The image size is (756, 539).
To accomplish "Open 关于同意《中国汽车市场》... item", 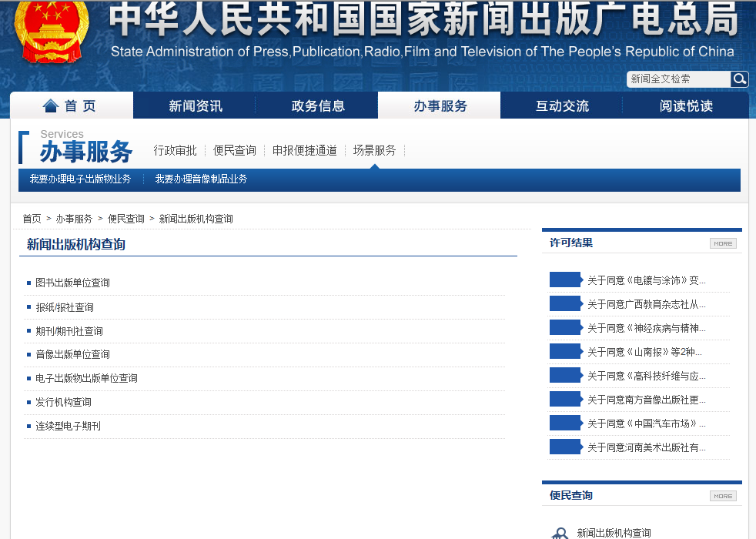I will (646, 423).
